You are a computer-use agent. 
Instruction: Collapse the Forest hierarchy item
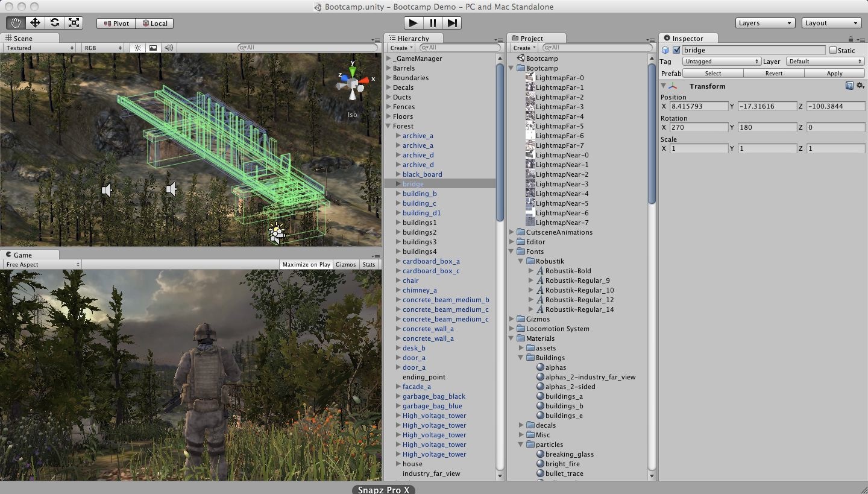point(389,126)
